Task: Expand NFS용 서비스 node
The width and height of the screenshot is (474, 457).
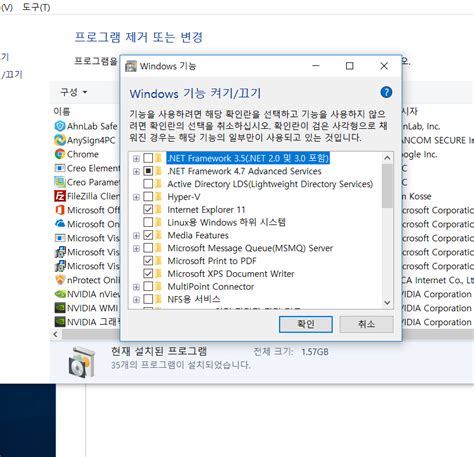Action: (x=136, y=299)
